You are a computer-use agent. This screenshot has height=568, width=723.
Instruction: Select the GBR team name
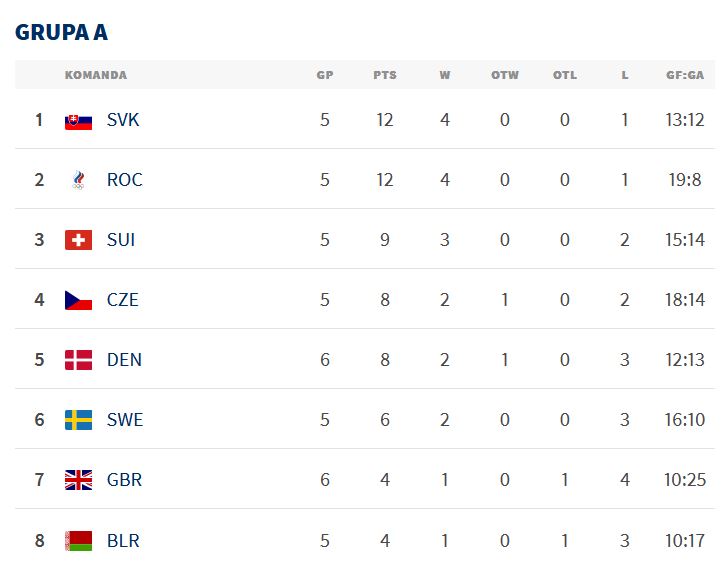point(125,480)
